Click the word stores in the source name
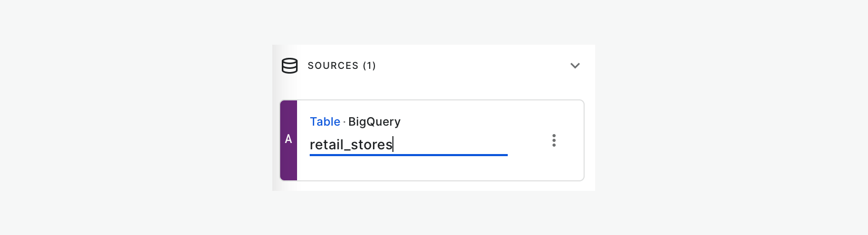 (x=372, y=145)
